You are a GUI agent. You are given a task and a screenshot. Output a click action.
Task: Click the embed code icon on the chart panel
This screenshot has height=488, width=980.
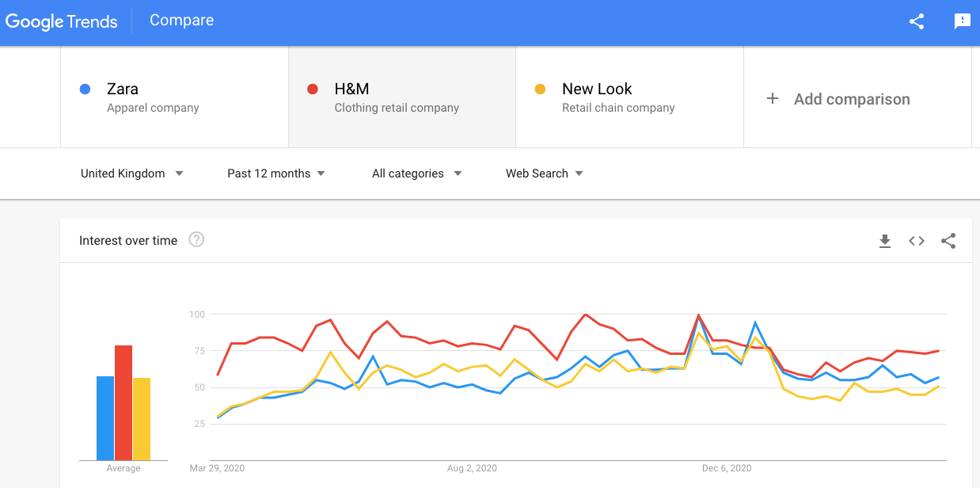click(916, 241)
